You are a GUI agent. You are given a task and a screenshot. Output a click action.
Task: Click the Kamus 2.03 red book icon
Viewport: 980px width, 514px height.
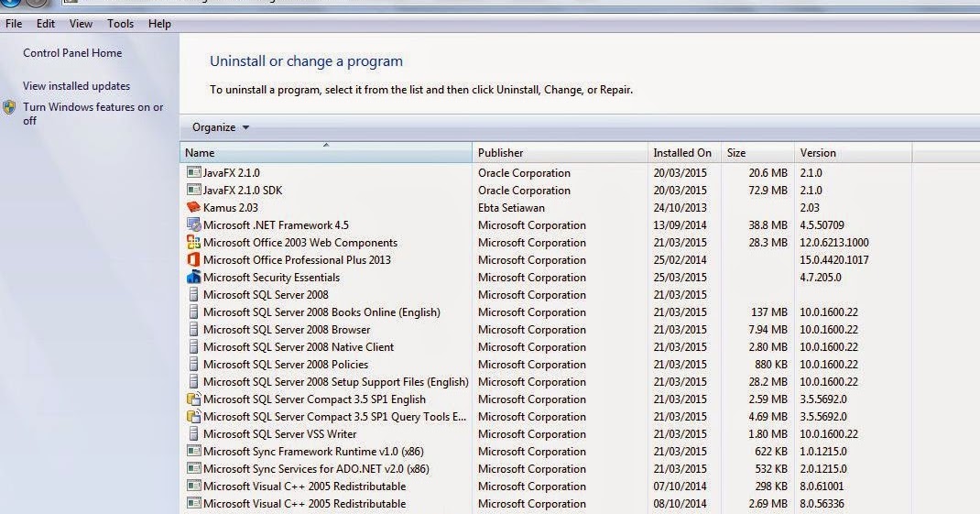[x=194, y=207]
